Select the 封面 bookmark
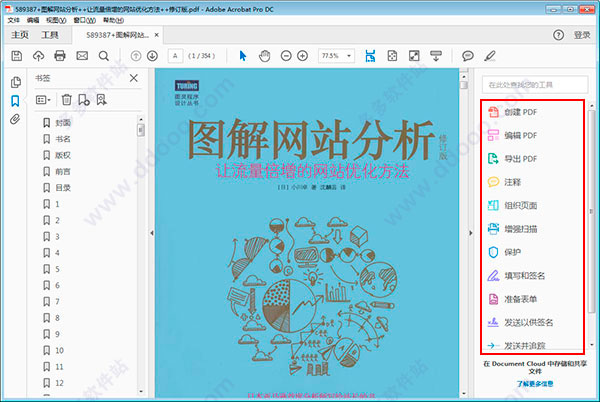The height and width of the screenshot is (402, 600). pos(57,123)
